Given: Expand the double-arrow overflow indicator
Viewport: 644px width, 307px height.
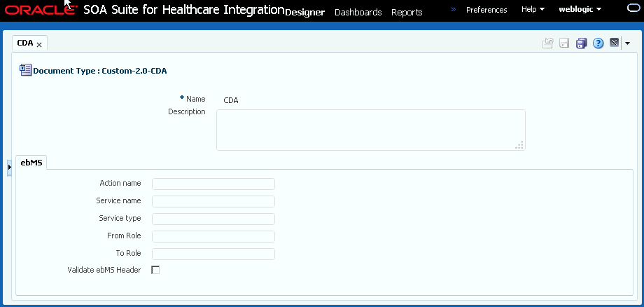Looking at the screenshot, I should (454, 9).
